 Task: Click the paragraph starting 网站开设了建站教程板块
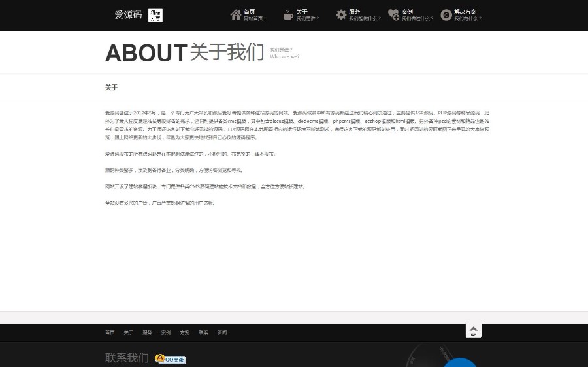point(205,186)
